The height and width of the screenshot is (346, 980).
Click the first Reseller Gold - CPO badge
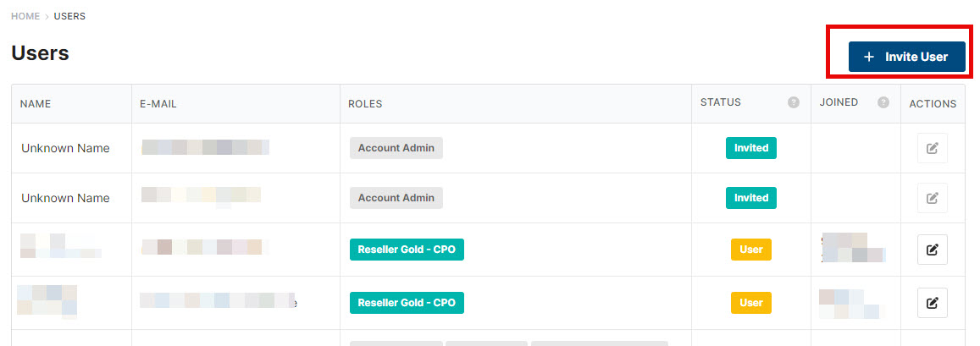[x=407, y=250]
